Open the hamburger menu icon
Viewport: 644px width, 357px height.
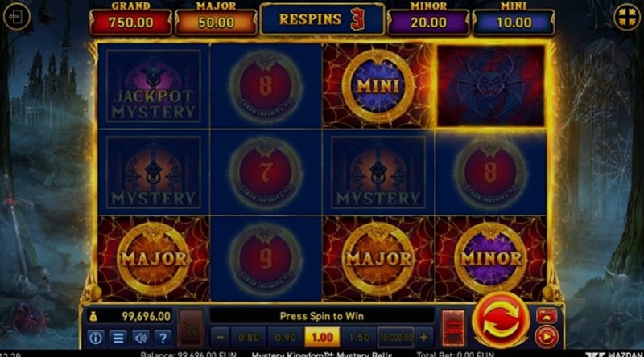[118, 338]
